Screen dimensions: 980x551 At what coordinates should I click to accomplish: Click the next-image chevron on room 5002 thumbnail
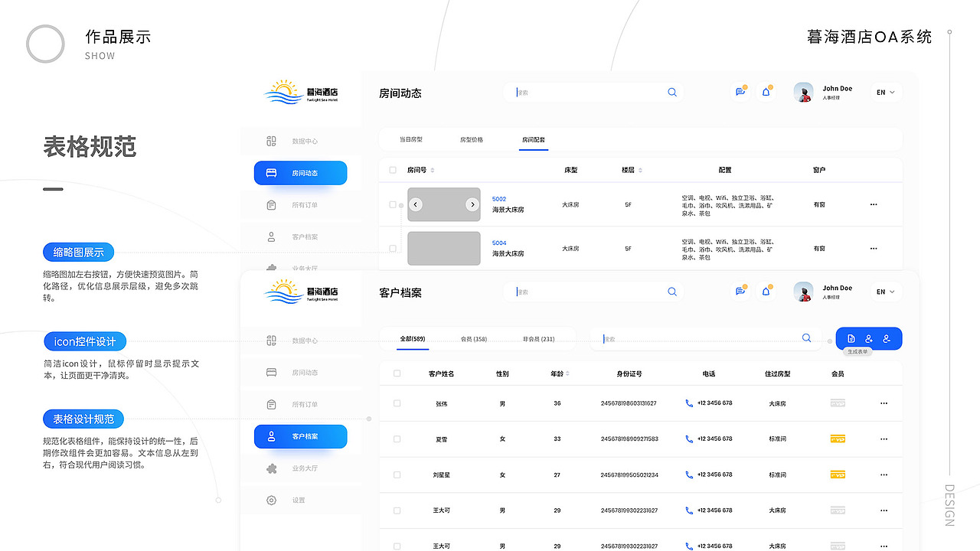click(472, 205)
